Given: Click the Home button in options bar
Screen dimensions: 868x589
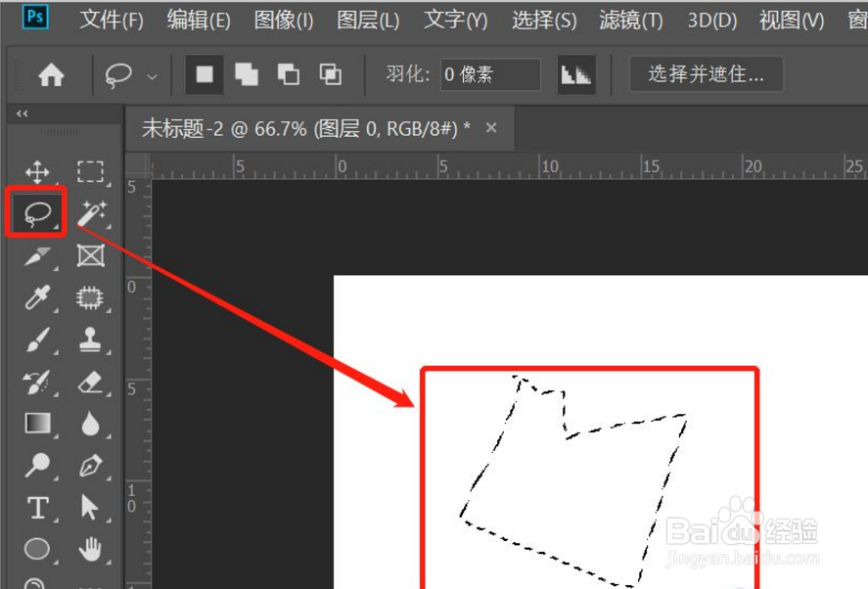Looking at the screenshot, I should 52,73.
